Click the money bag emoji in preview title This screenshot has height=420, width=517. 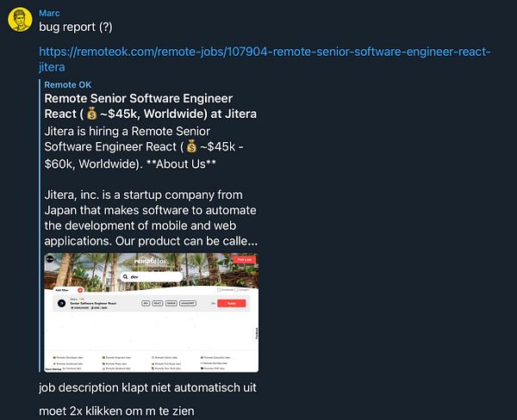[94, 114]
